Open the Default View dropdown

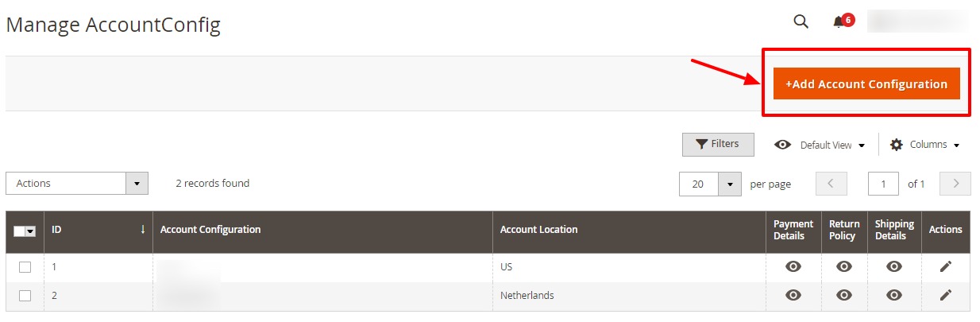820,145
